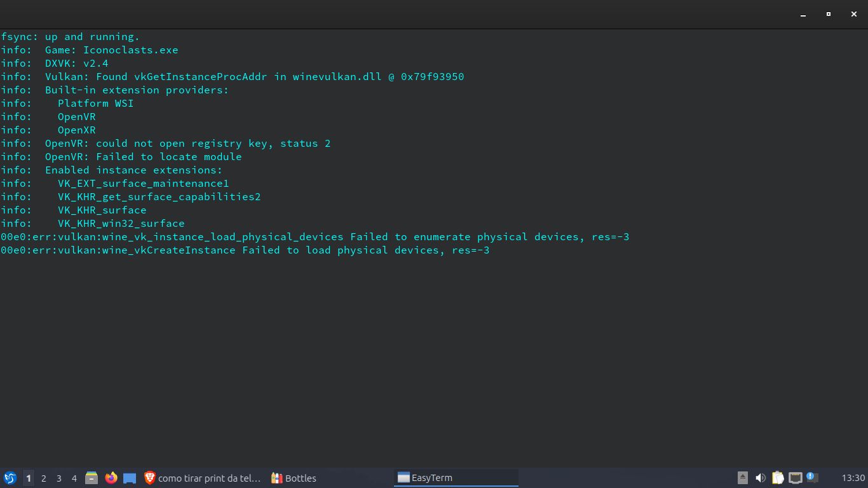Click the 'Enabled instance extensions:' line
The image size is (868, 488).
pyautogui.click(x=112, y=170)
